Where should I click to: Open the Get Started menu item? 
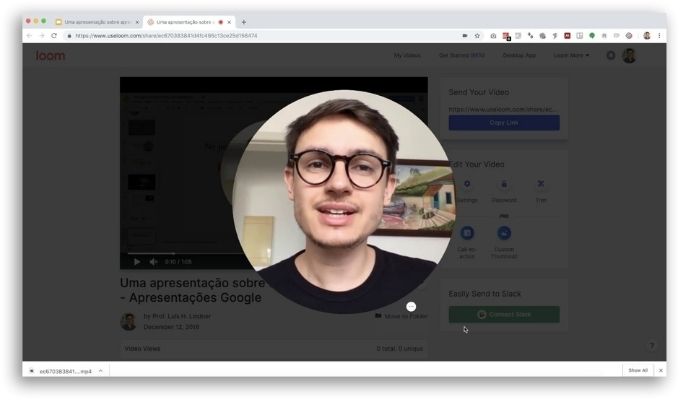[x=462, y=55]
